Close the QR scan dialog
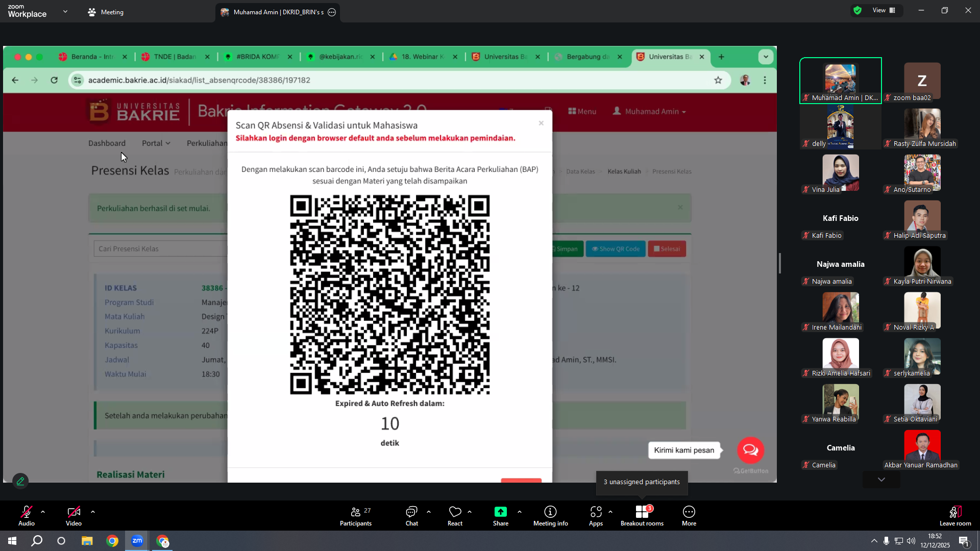The height and width of the screenshot is (551, 980). pyautogui.click(x=541, y=123)
